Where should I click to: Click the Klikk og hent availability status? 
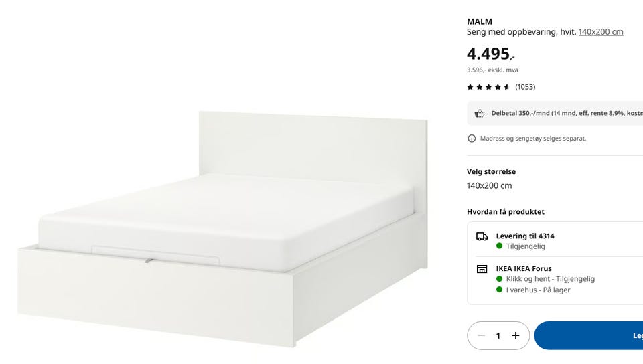(x=551, y=279)
